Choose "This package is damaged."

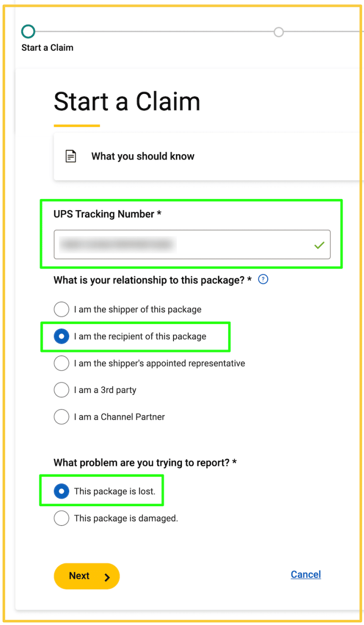tap(61, 518)
